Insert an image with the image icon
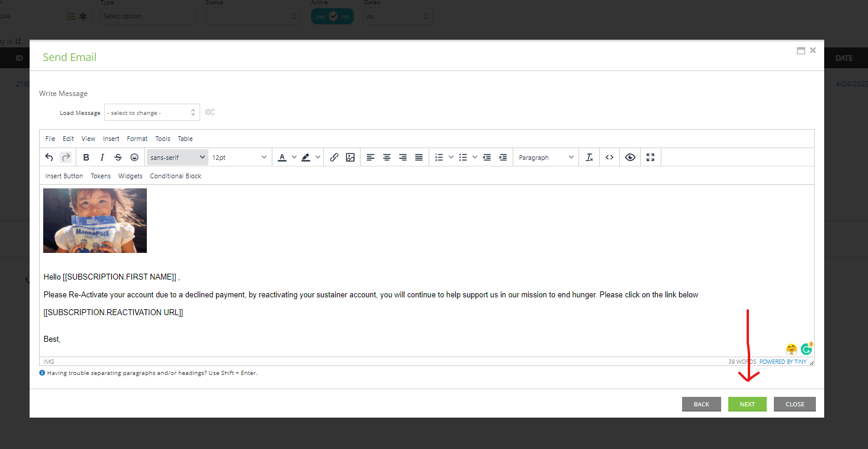Viewport: 868px width, 449px height. pos(350,158)
